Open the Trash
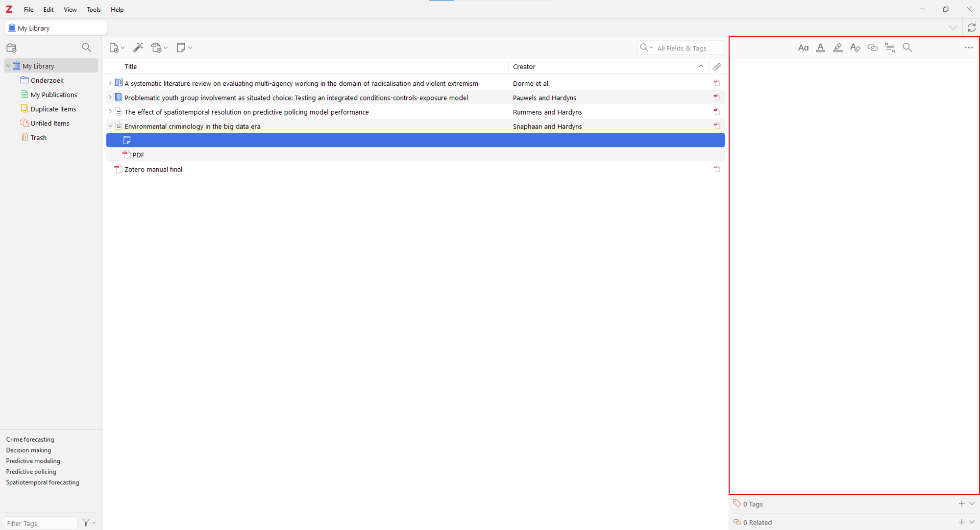 pos(38,138)
